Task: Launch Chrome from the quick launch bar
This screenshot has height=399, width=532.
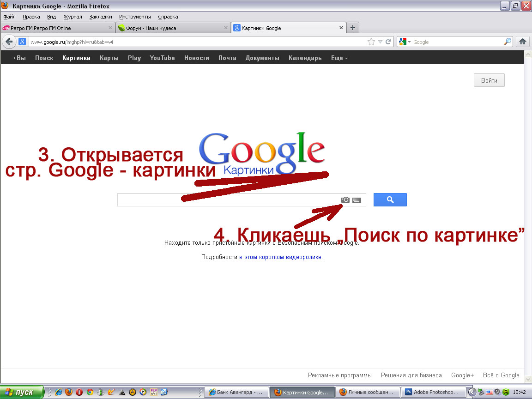Action: 90,392
